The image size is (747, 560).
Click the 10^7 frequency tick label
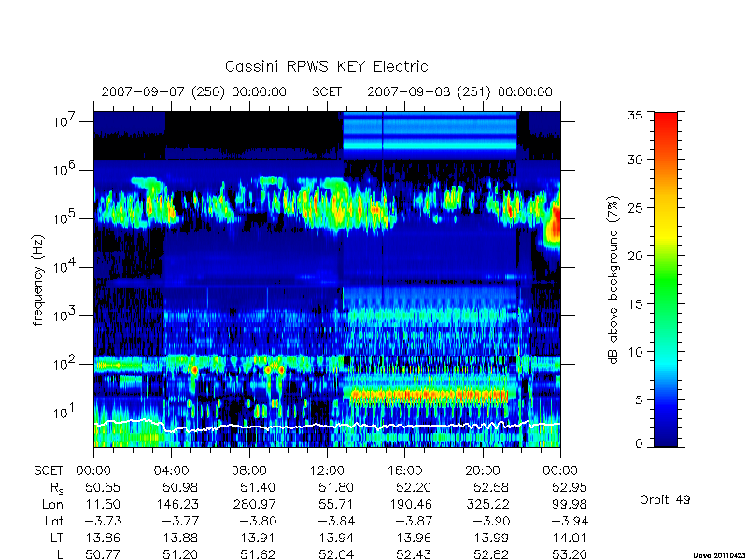tap(65, 120)
